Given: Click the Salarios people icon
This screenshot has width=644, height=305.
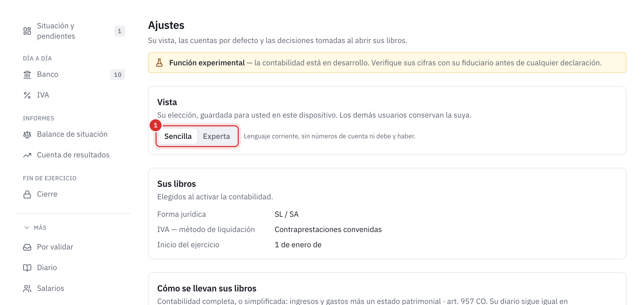Looking at the screenshot, I should (x=27, y=289).
